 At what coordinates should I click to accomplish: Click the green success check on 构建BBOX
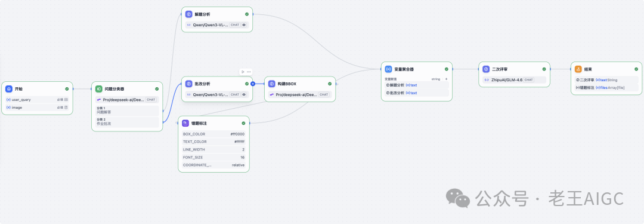[x=330, y=84]
